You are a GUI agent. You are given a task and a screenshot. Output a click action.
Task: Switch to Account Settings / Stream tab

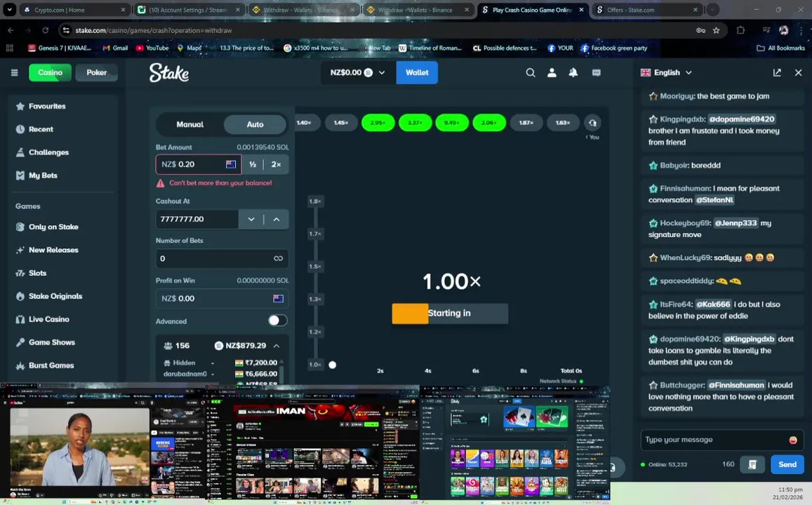(189, 9)
